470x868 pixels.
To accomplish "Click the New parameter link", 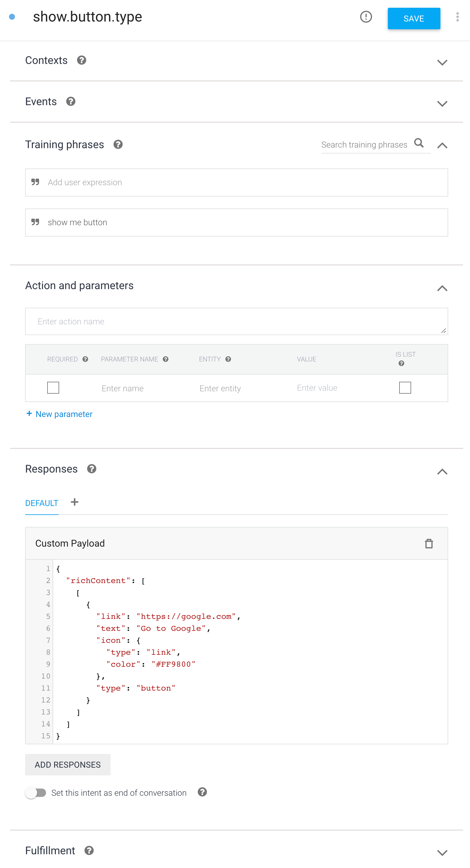I will tap(59, 414).
